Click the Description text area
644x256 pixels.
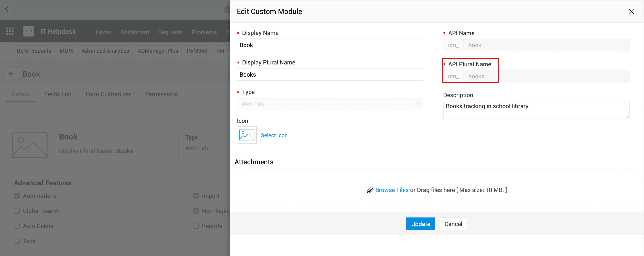[x=536, y=110]
